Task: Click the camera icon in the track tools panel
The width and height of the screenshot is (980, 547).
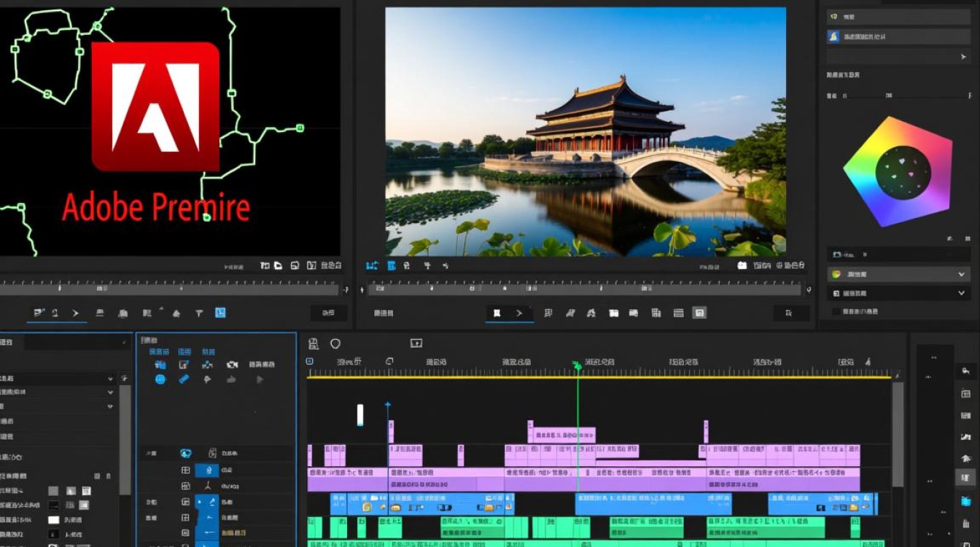Action: (x=232, y=365)
